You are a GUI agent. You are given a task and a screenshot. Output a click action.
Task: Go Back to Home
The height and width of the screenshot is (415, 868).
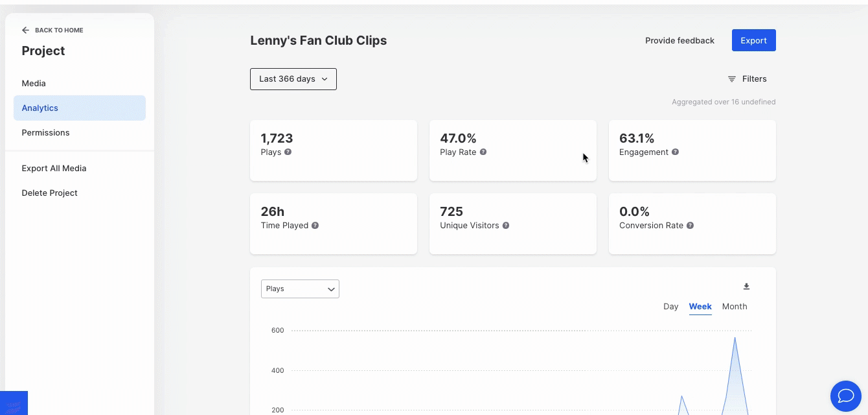click(x=53, y=30)
